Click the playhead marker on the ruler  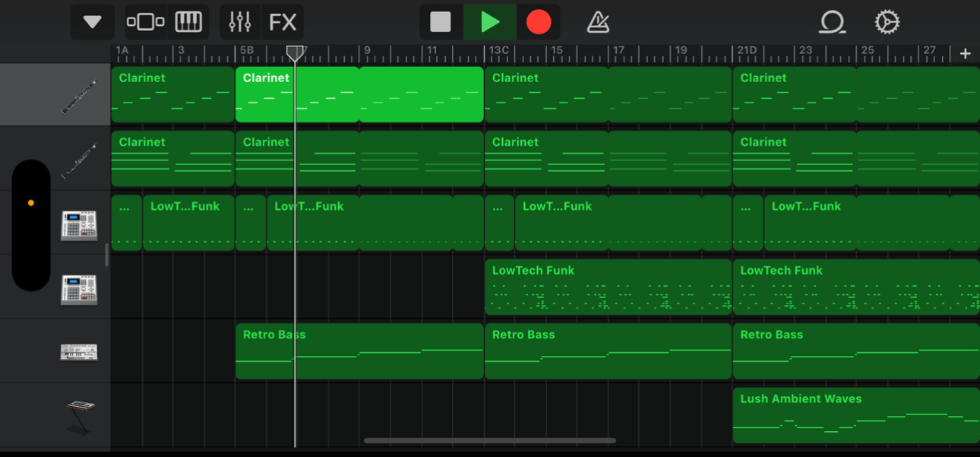pyautogui.click(x=295, y=52)
